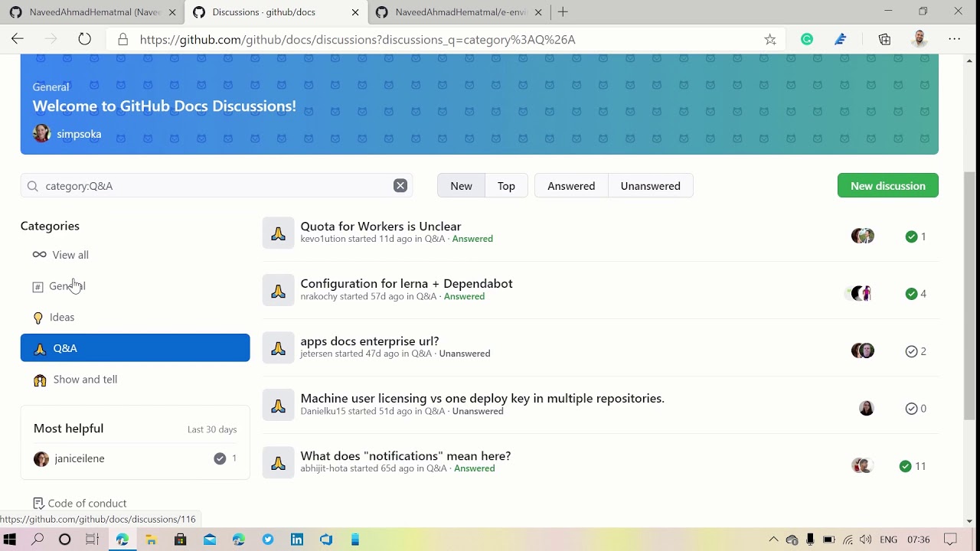
Task: Click simpsoka's avatar in the banner
Action: point(41,134)
